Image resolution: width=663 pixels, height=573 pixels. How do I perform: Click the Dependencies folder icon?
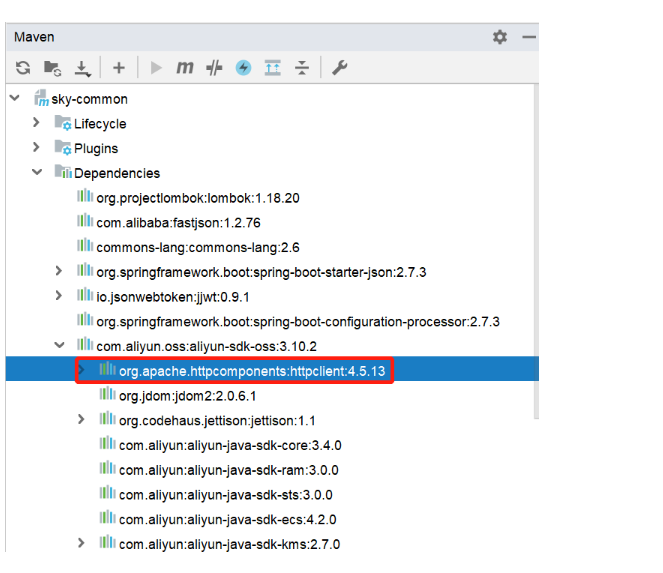pos(63,172)
